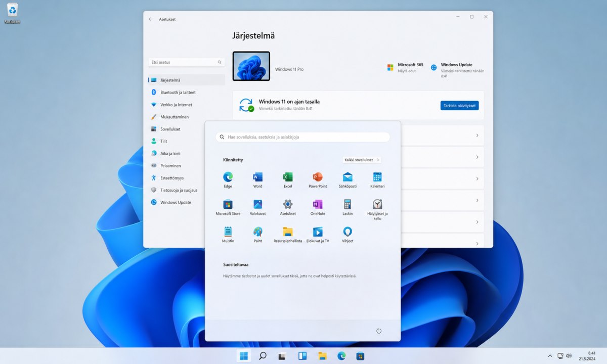Open the Vihjeet tips app
The width and height of the screenshot is (607, 364).
[x=347, y=235]
